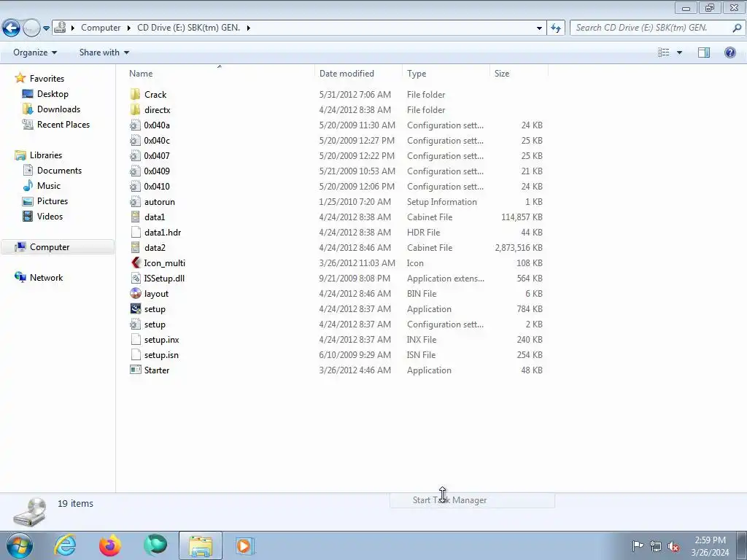Open the Pictures library
747x560 pixels.
click(53, 201)
